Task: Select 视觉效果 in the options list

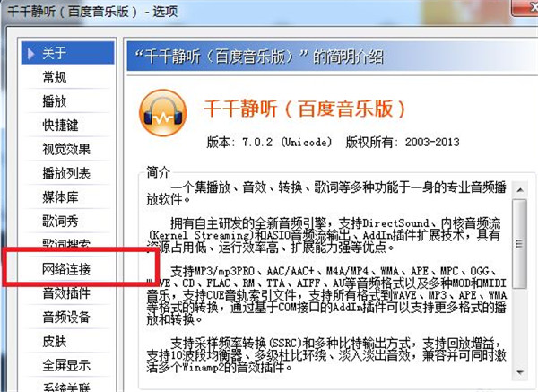Action: [x=67, y=149]
